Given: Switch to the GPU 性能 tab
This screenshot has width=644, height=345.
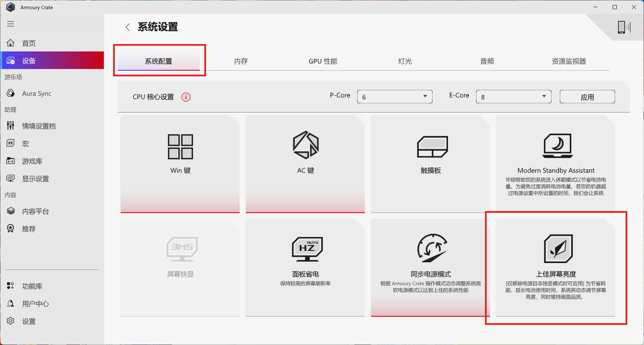Looking at the screenshot, I should 323,61.
